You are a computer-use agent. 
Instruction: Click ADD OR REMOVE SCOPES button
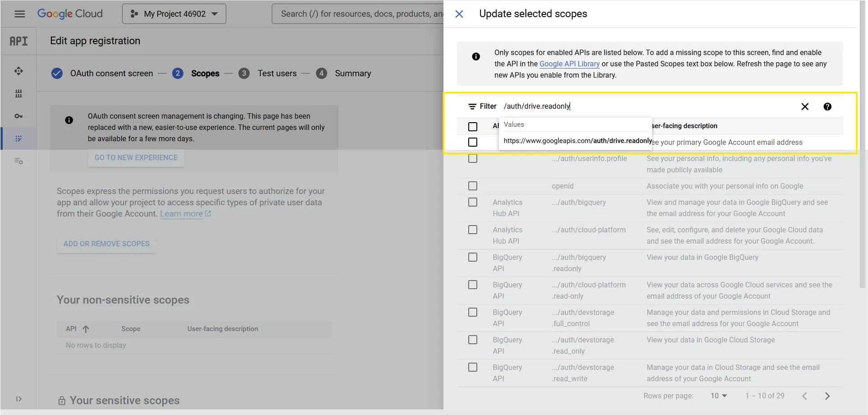point(106,244)
